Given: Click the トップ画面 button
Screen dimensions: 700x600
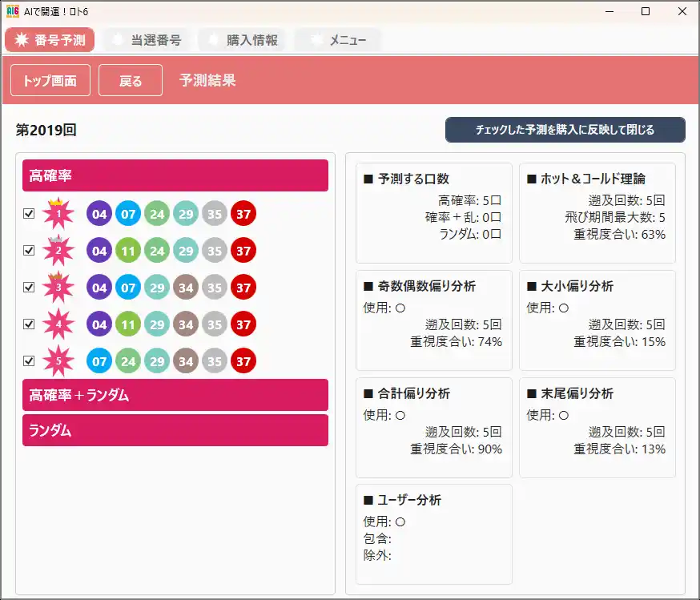Looking at the screenshot, I should (50, 81).
